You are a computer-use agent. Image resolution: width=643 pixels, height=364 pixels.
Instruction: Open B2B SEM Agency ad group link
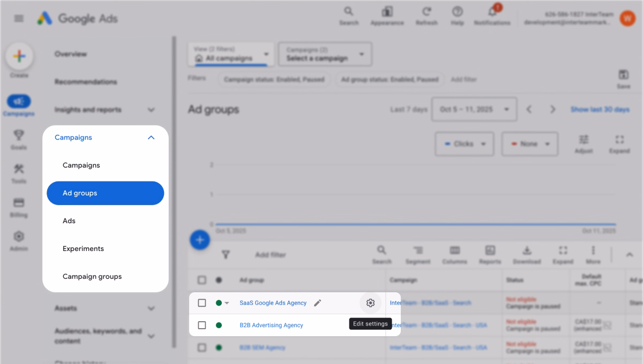[x=263, y=347]
